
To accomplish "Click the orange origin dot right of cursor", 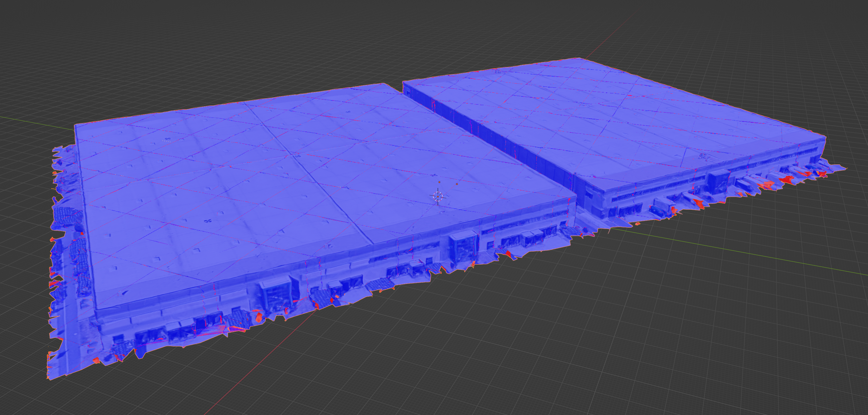I will coord(457,184).
